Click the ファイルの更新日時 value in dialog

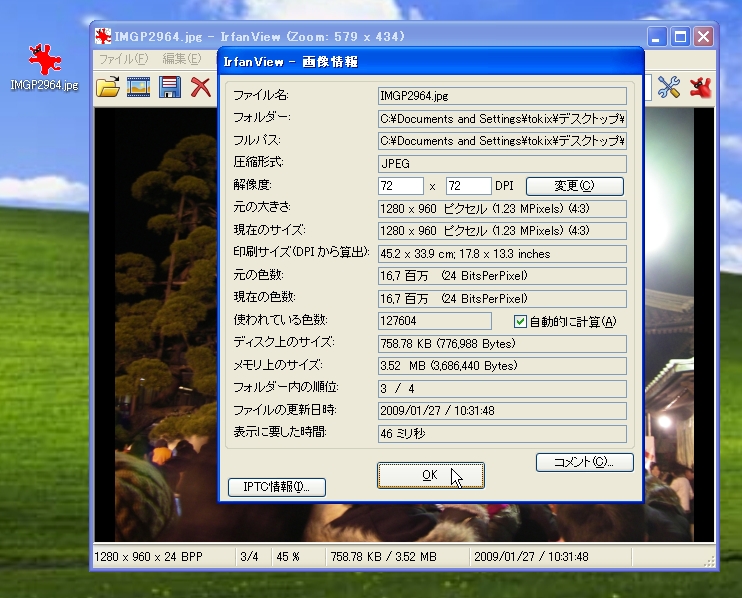click(x=502, y=411)
